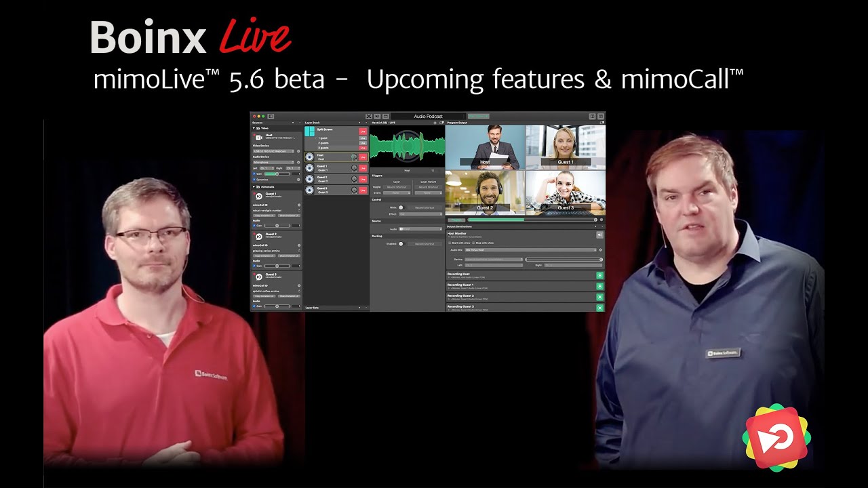
Task: Adjust the Guest 1 Gain slider
Action: (277, 226)
